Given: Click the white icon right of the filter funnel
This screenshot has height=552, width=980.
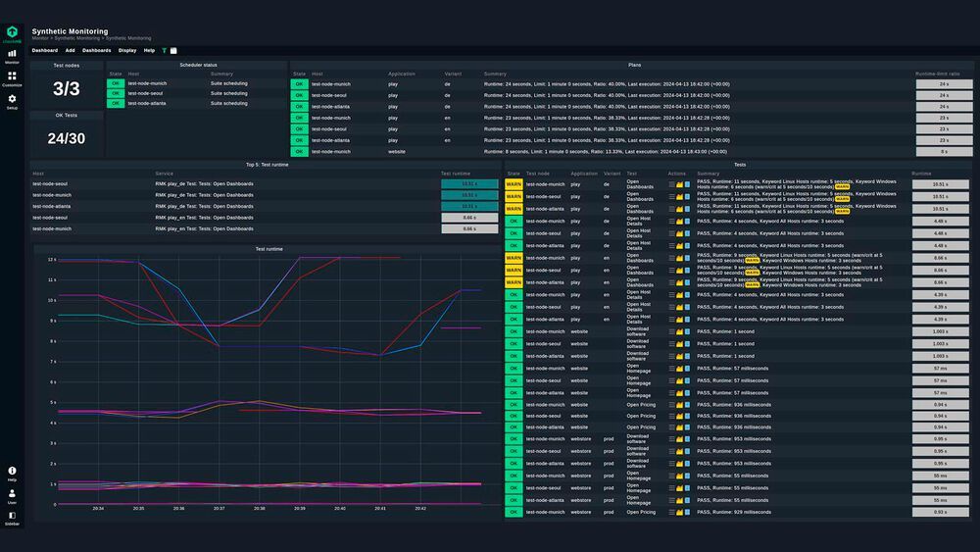Looking at the screenshot, I should [x=173, y=50].
